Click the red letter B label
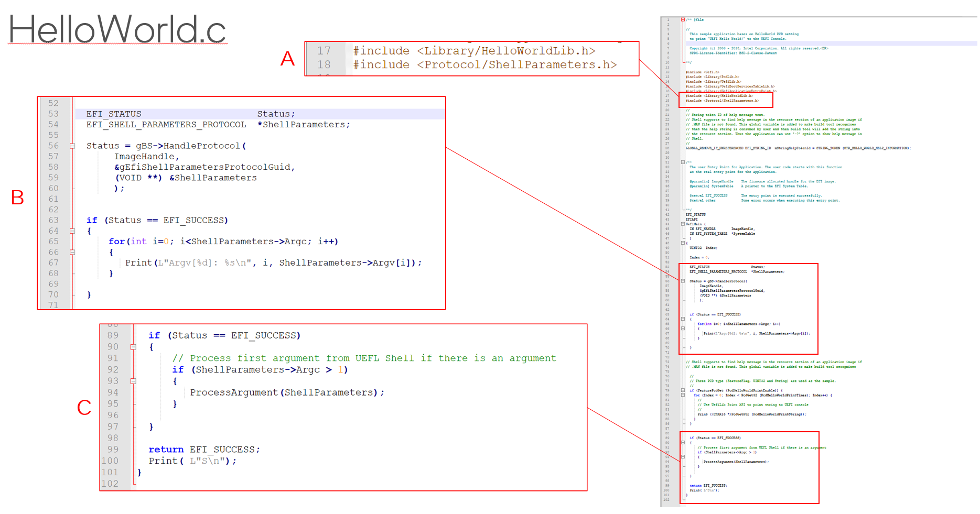 click(x=17, y=198)
